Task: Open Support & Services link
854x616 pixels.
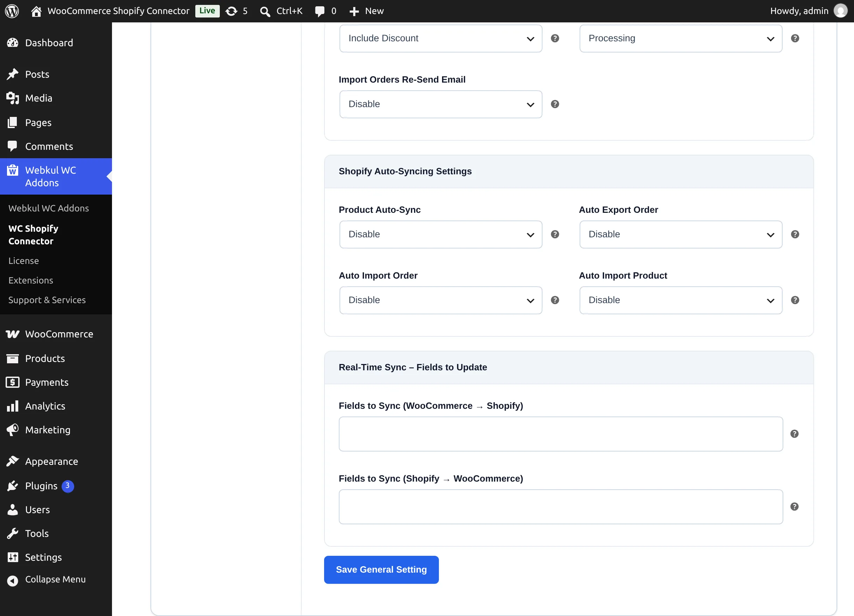Action: [x=47, y=300]
